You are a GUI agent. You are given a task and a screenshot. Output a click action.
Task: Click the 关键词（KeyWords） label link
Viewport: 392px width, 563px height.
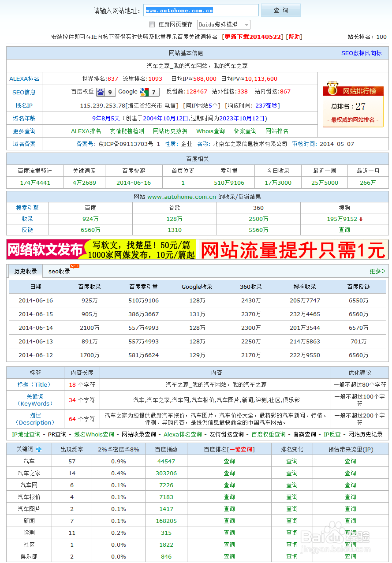click(35, 400)
